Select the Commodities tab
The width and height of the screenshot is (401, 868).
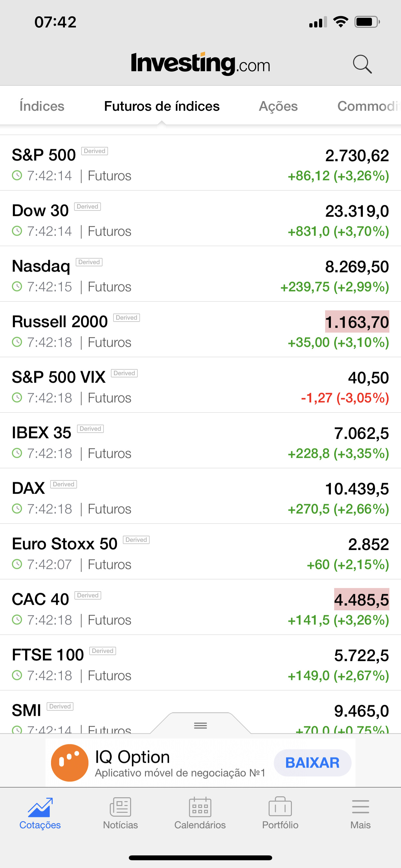[369, 106]
